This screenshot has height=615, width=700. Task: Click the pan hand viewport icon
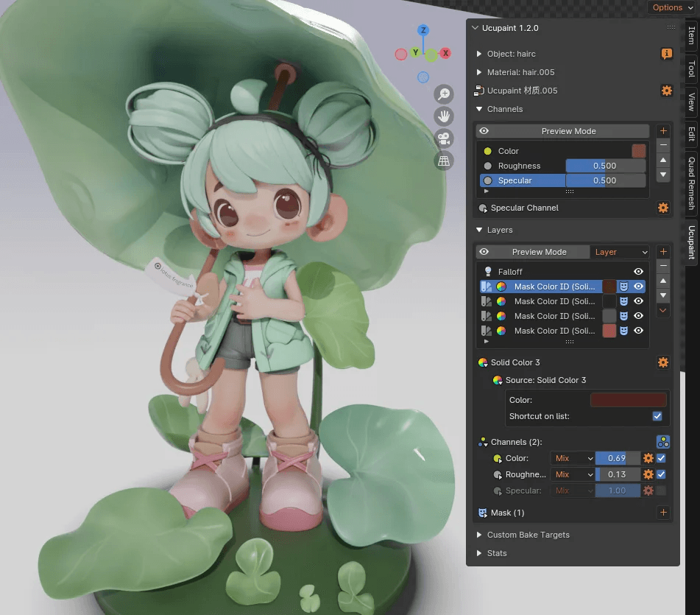click(x=444, y=116)
